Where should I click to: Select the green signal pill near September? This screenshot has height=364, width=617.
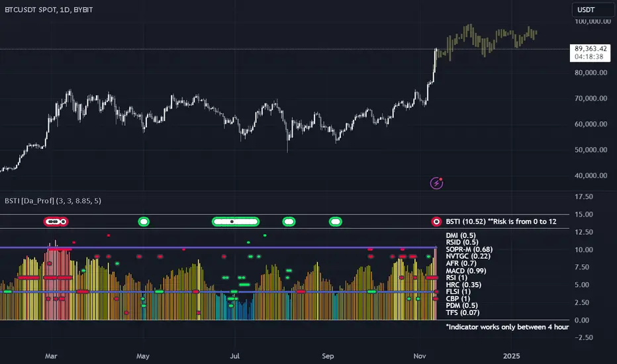pyautogui.click(x=336, y=222)
